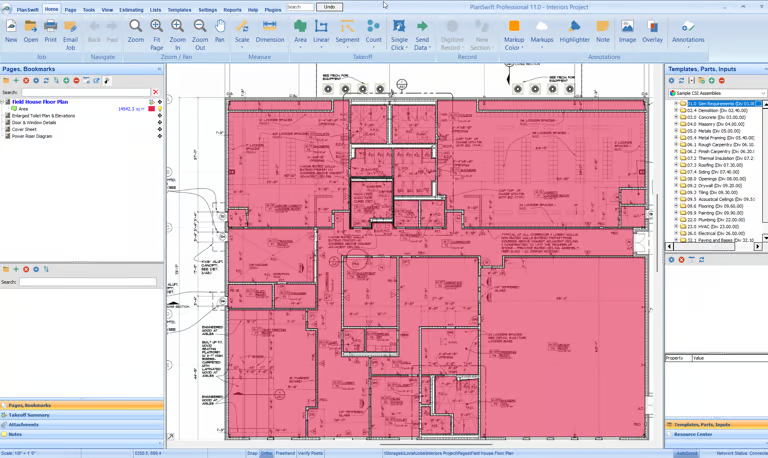Expand the 09.2 Drywall folder

coord(676,186)
